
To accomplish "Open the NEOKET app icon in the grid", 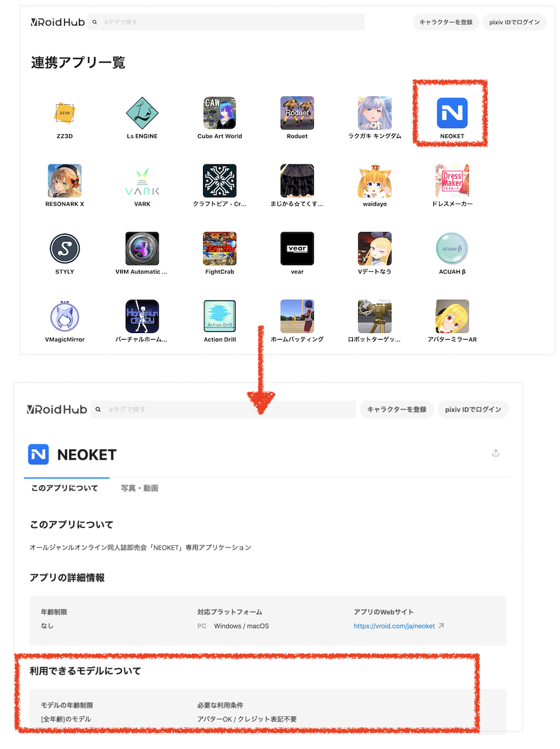I will point(452,113).
